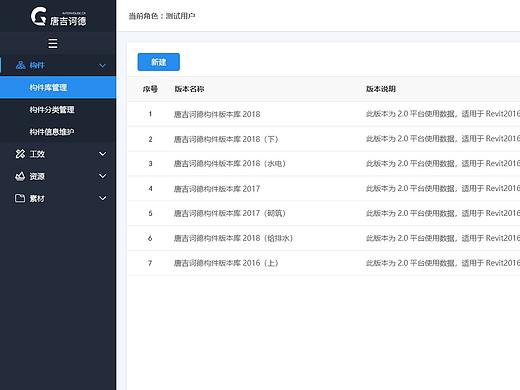Click the 版本说明 column header

point(381,89)
